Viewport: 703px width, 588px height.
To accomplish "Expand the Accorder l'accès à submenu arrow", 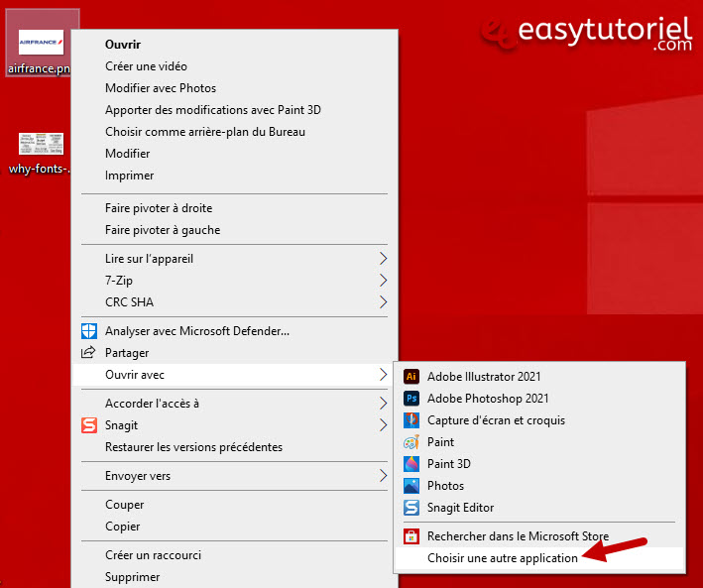I will [x=383, y=404].
